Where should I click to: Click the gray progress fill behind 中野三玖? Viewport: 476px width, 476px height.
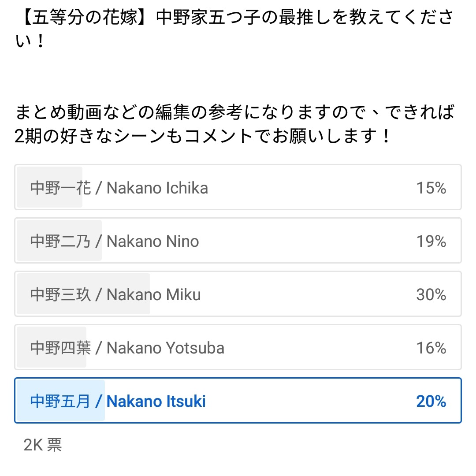pyautogui.click(x=83, y=294)
